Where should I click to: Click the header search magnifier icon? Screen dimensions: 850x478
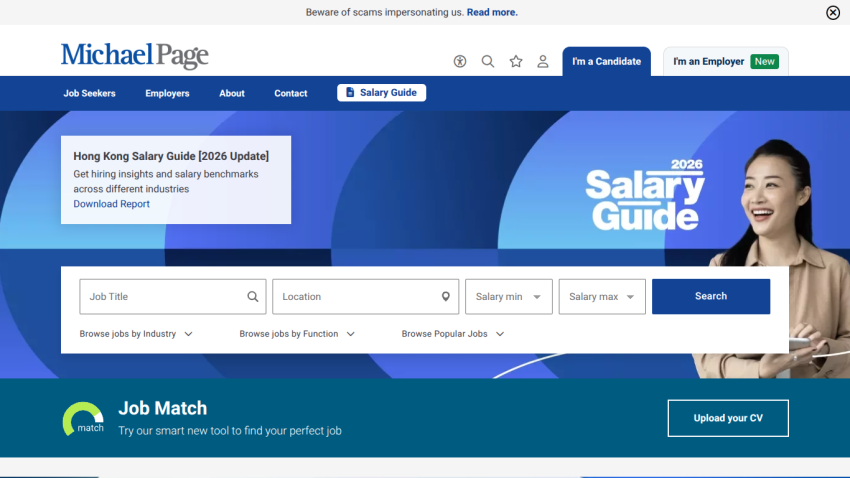488,61
